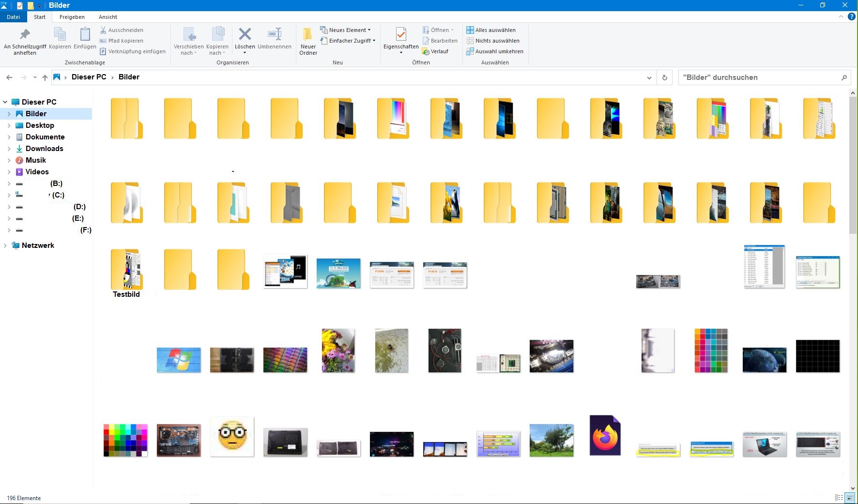Select the planet space image thumbnail
Screen dimensions: 858x504
765,360
